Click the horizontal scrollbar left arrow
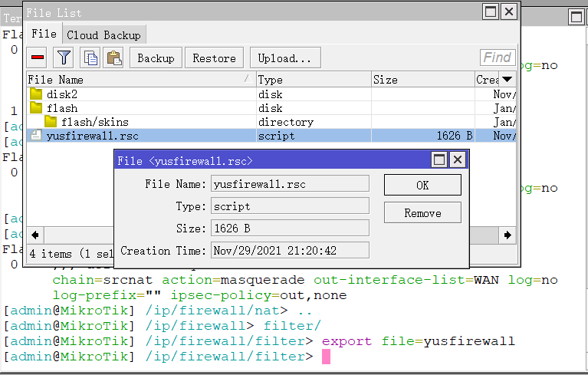Viewport: 588px width, 375px height. [x=34, y=234]
